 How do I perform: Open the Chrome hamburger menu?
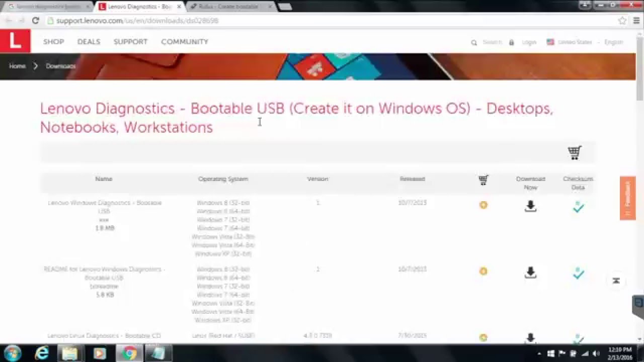click(x=636, y=21)
